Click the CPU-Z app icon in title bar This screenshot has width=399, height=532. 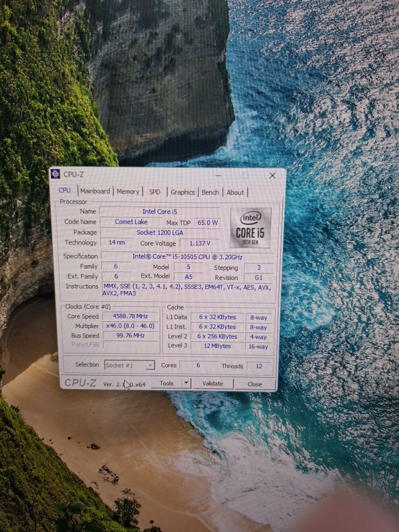(55, 174)
